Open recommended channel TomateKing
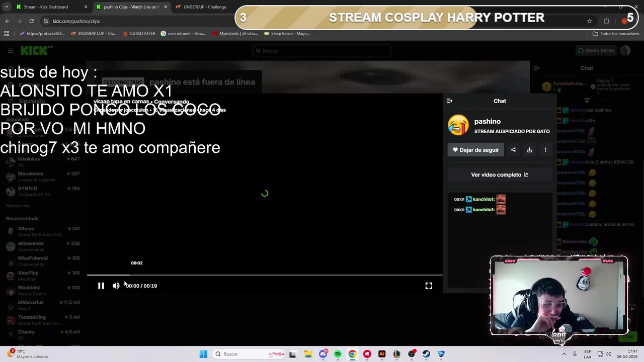The height and width of the screenshot is (362, 644). 43,320
